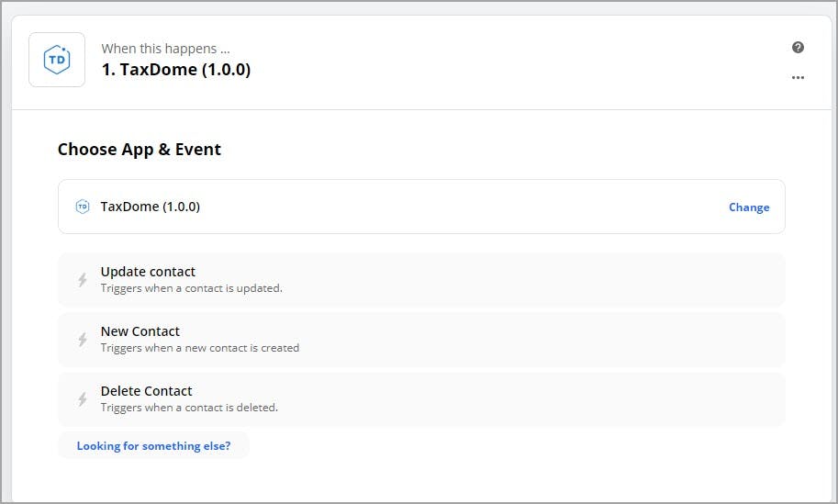The height and width of the screenshot is (504, 838).
Task: Open the three-dots more options menu
Action: [798, 78]
